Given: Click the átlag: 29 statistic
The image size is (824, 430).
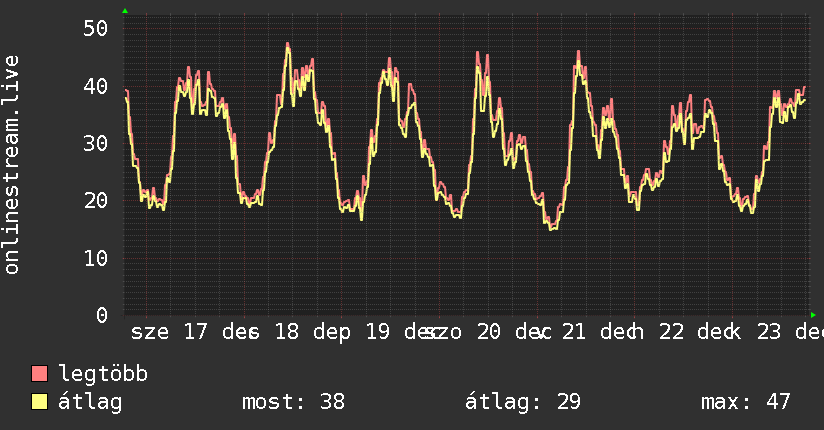Looking at the screenshot, I should [523, 402].
